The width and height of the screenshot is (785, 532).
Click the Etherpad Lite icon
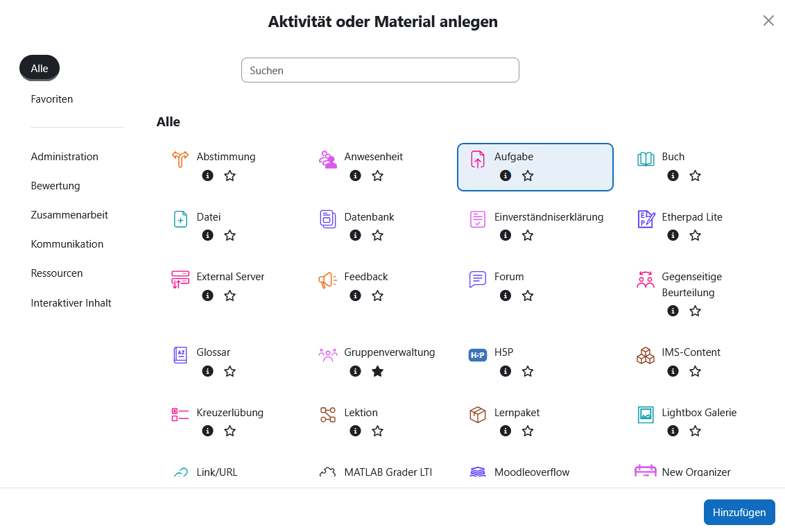(x=645, y=219)
